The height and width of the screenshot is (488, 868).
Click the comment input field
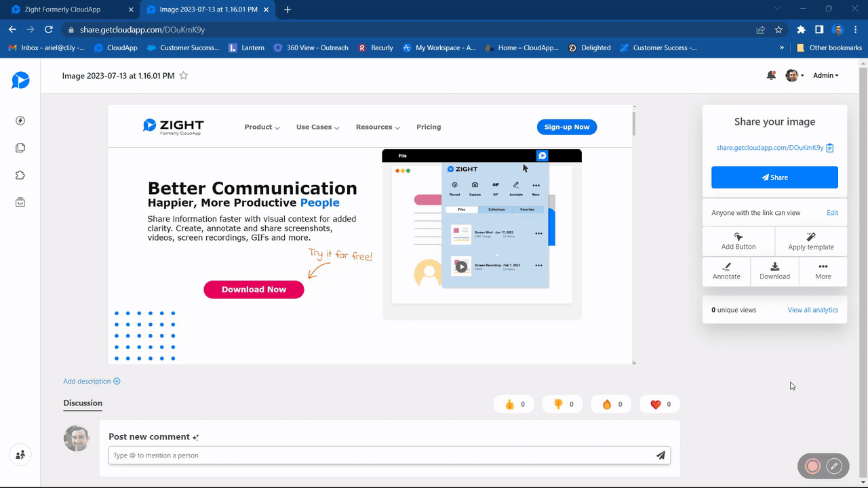click(x=380, y=455)
